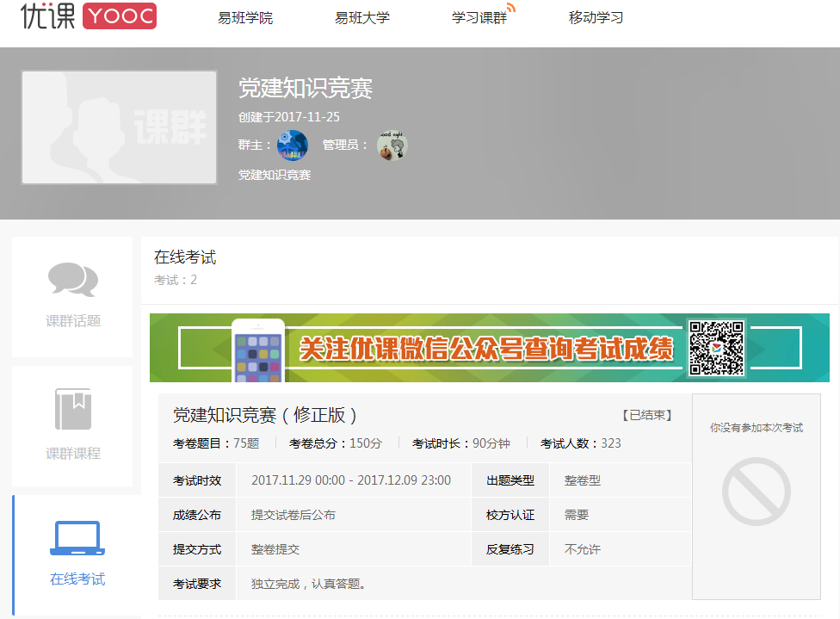Click the 考试要求 label cell
Viewport: 840px width, 619px height.
(x=197, y=584)
